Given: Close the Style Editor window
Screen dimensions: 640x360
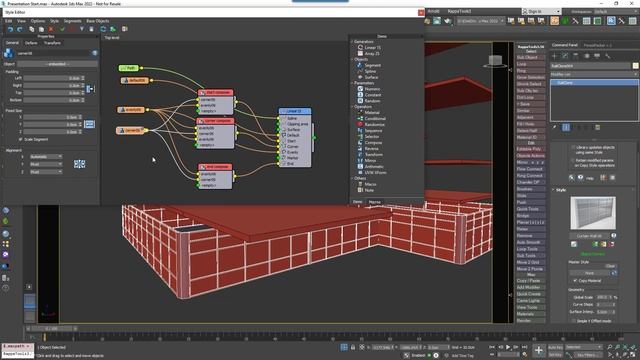Looking at the screenshot, I should pyautogui.click(x=421, y=13).
